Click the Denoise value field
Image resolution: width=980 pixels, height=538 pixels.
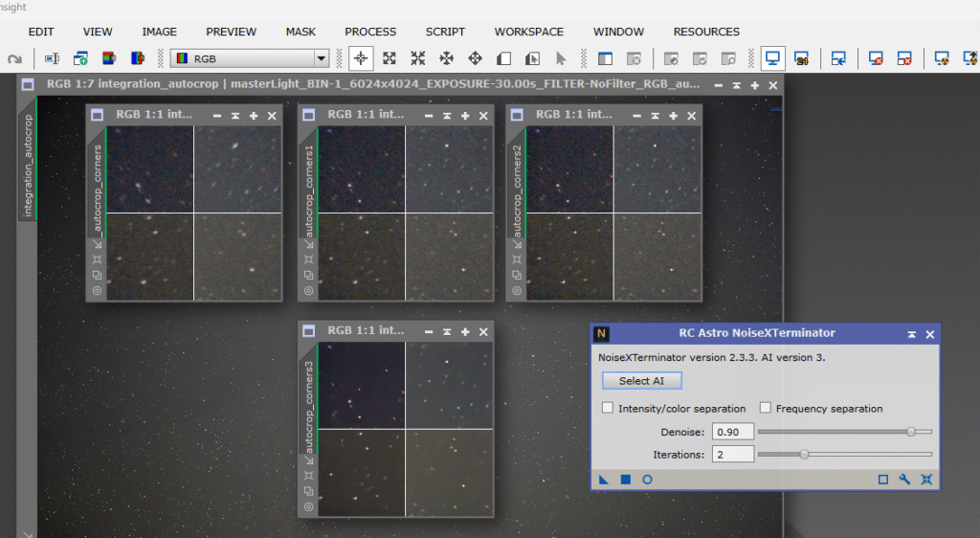[x=733, y=432]
